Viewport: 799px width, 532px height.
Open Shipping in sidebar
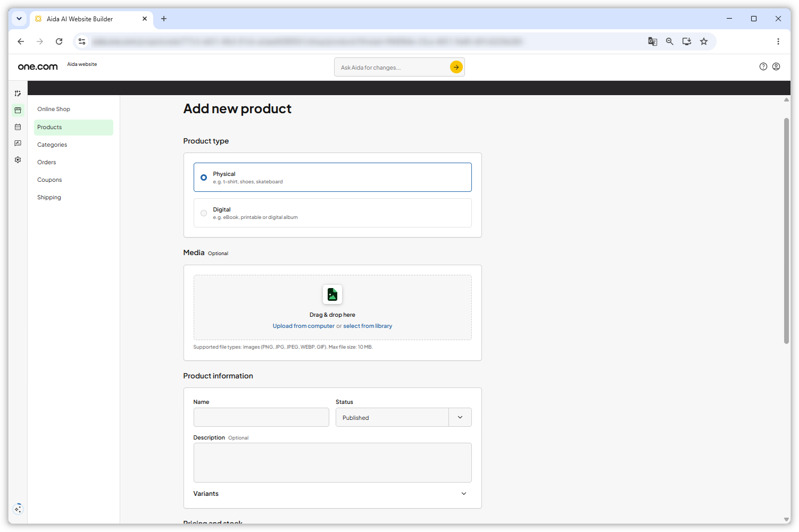coord(49,197)
